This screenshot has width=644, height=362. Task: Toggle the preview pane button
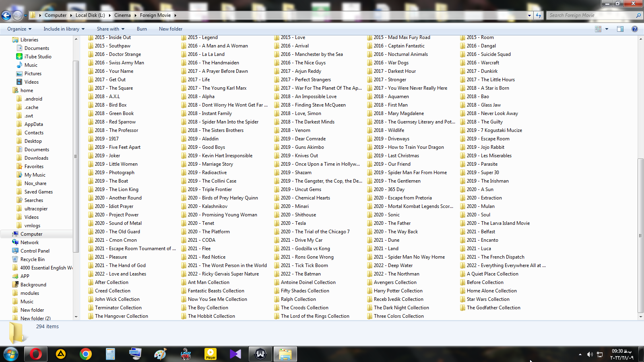point(620,29)
